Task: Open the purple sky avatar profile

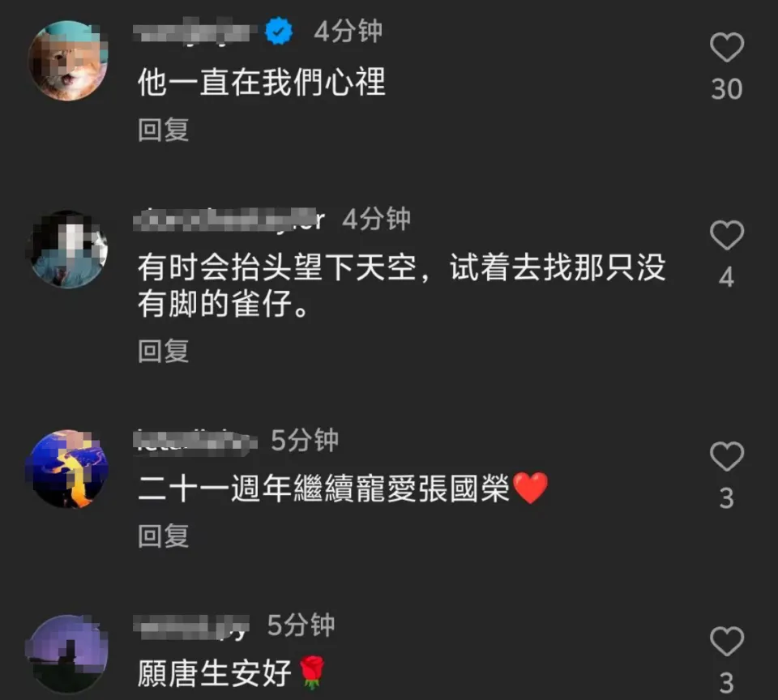Action: (68, 654)
